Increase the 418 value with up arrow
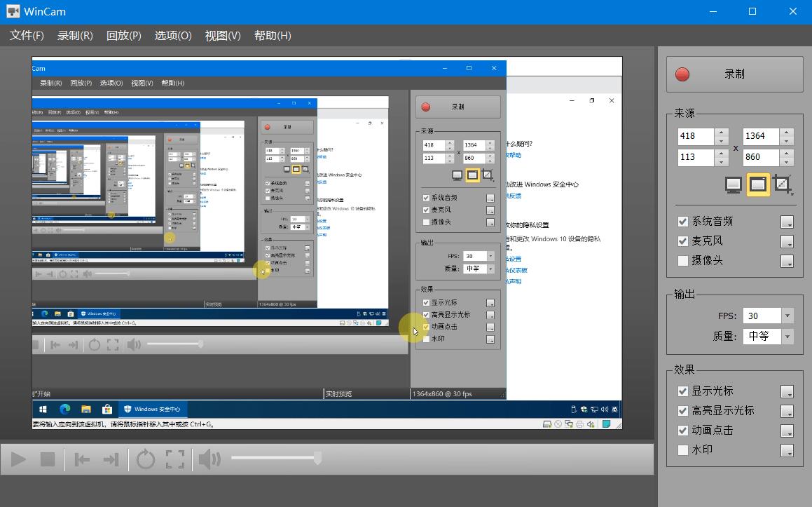Viewport: 812px width, 507px height. pos(722,133)
